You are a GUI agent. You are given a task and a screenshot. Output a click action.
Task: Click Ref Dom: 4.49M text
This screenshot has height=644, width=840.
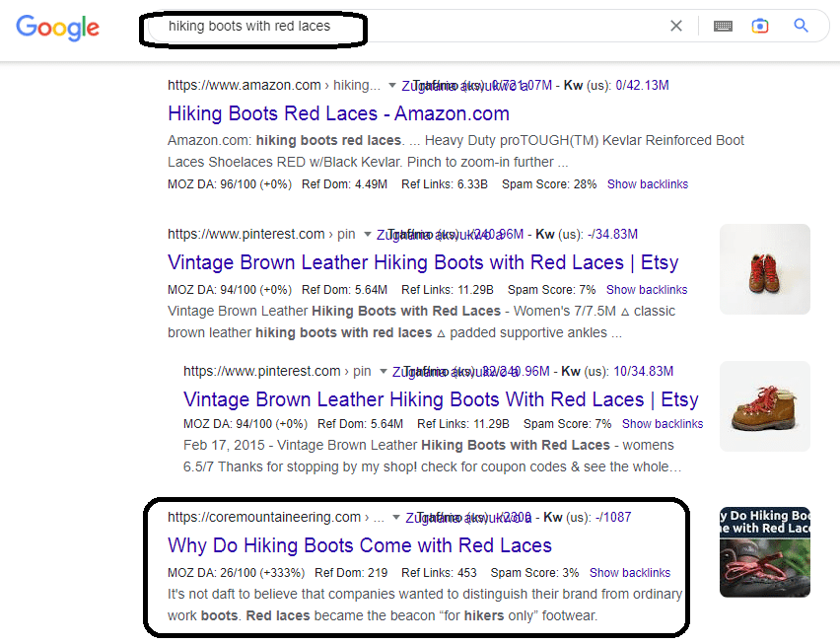(344, 184)
